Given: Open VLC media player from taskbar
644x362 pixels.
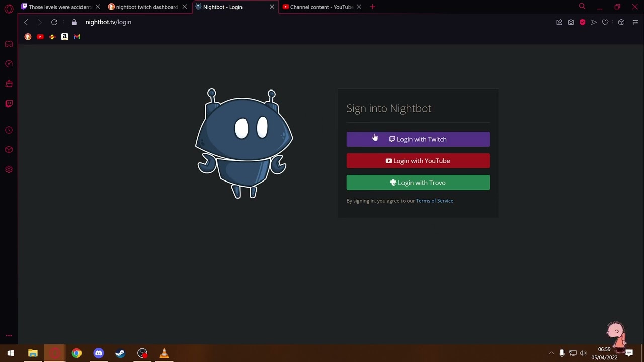Looking at the screenshot, I should 164,353.
